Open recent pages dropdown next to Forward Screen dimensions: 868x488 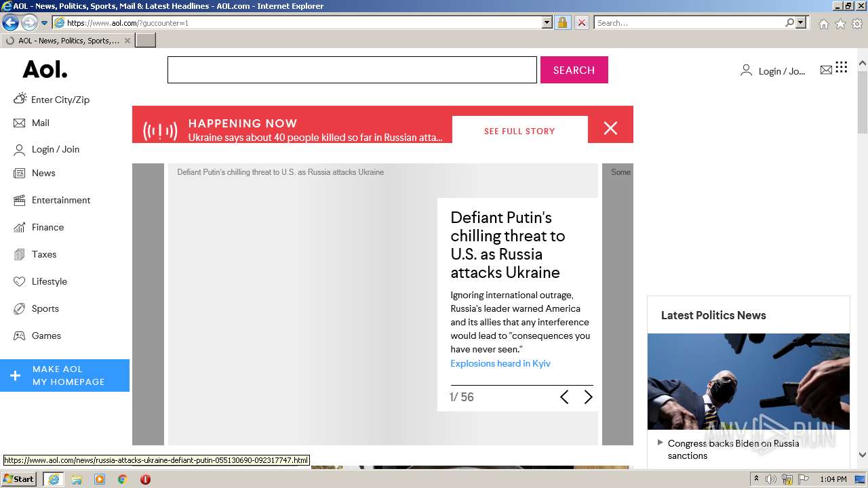click(x=44, y=23)
